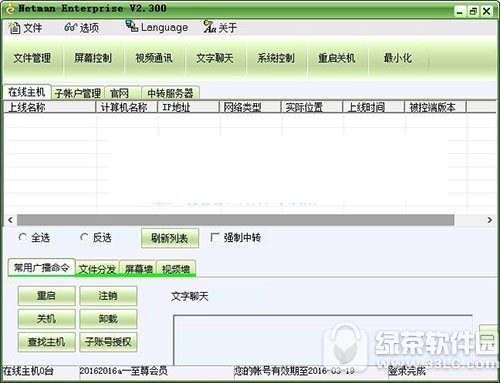Sort by the IP地址 column header
Viewport: 500px width, 383px height.
[188, 107]
